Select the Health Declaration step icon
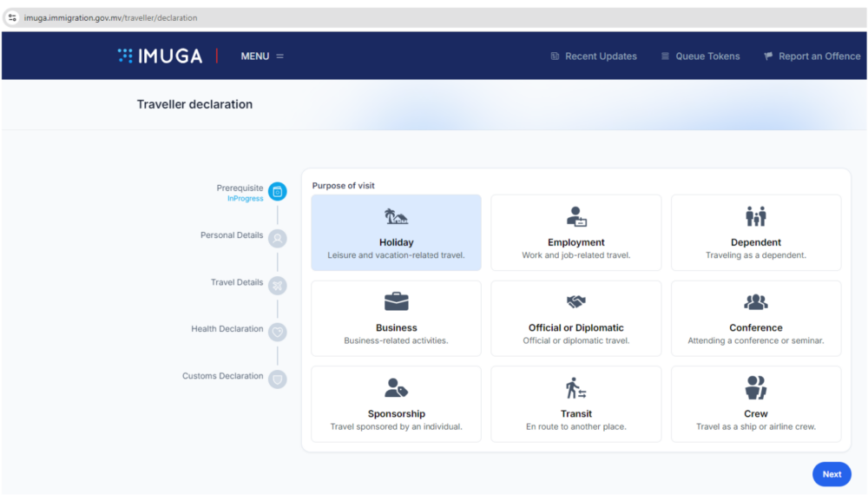868x495 pixels. pyautogui.click(x=278, y=332)
